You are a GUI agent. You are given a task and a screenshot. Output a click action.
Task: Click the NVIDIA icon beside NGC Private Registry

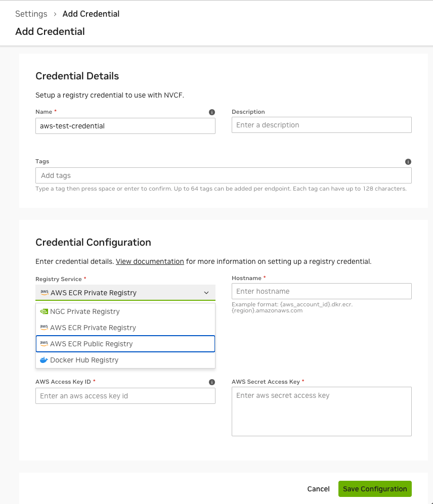pos(45,311)
